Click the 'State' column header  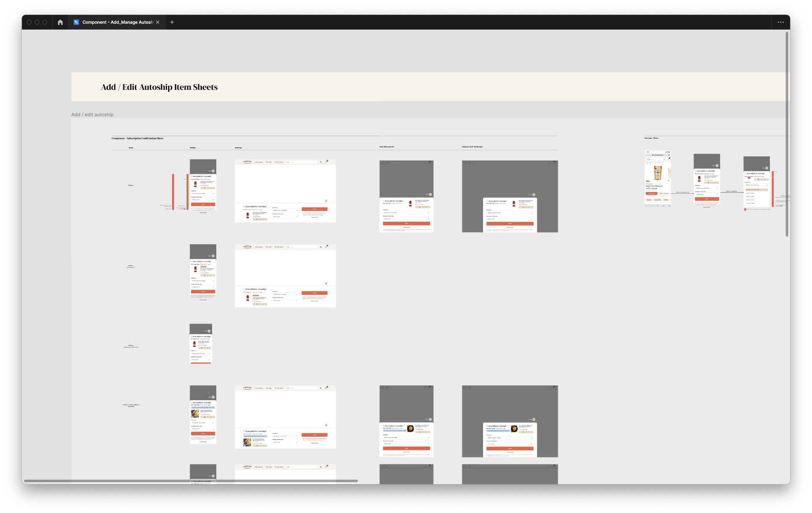131,148
